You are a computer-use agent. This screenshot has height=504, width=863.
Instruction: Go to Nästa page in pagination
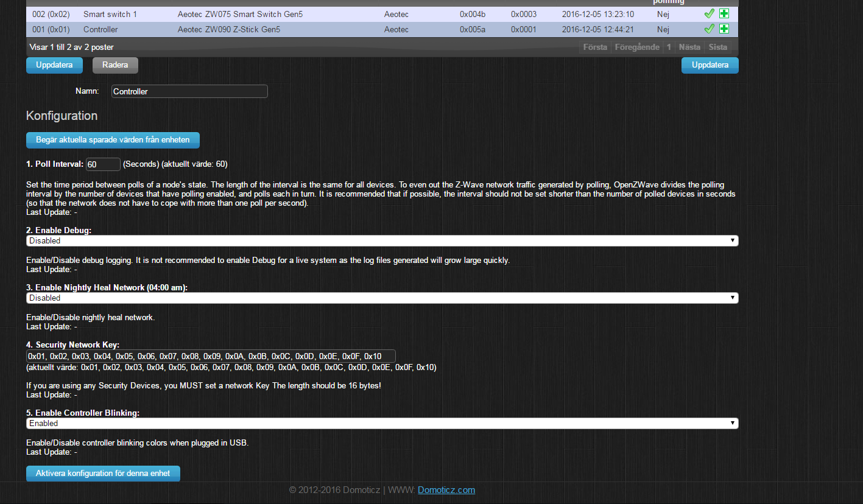[689, 47]
